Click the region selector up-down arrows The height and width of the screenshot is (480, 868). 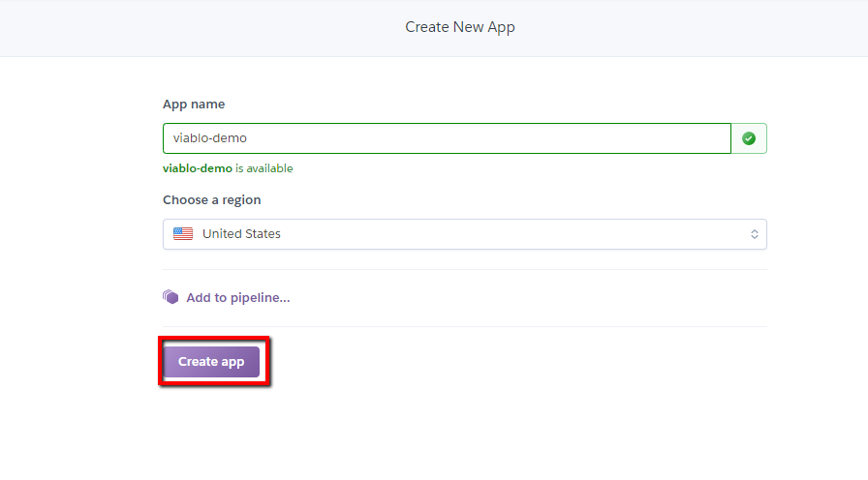[754, 234]
